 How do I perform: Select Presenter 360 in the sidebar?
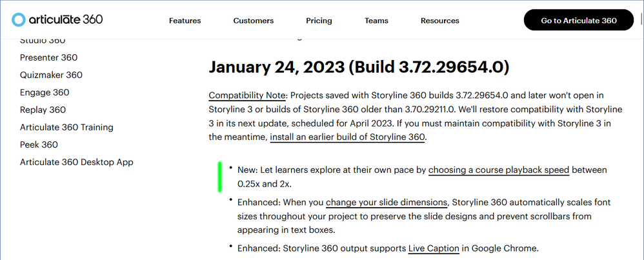(48, 57)
